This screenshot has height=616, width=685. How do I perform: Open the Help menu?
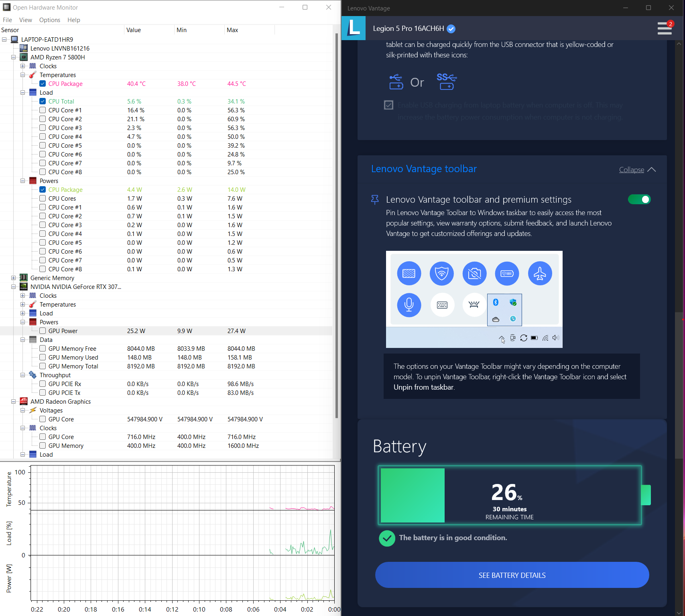(74, 20)
